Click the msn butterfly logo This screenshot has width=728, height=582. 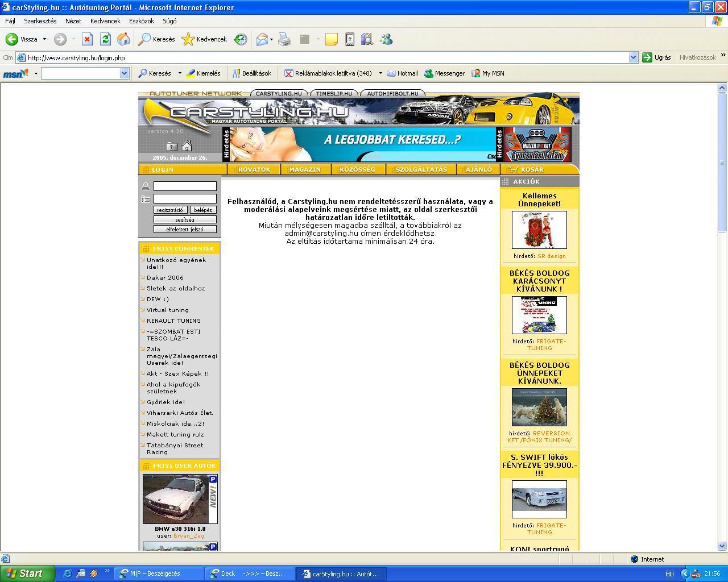16,73
